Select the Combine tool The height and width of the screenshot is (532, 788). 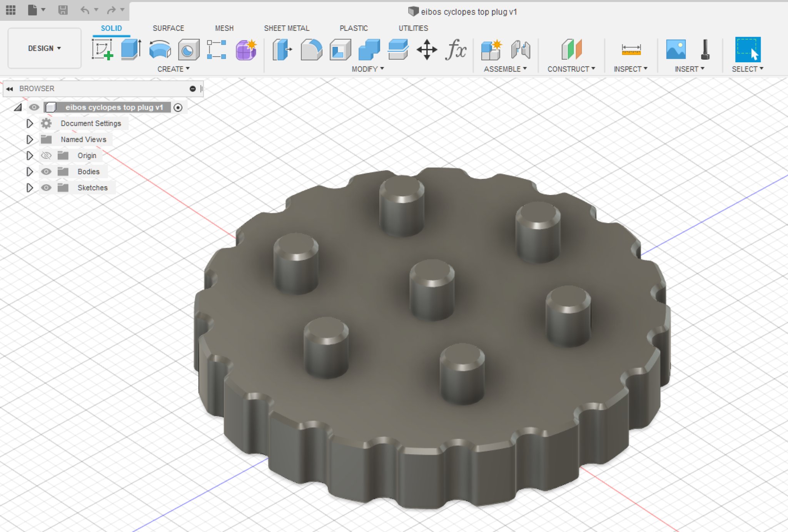[x=369, y=49]
